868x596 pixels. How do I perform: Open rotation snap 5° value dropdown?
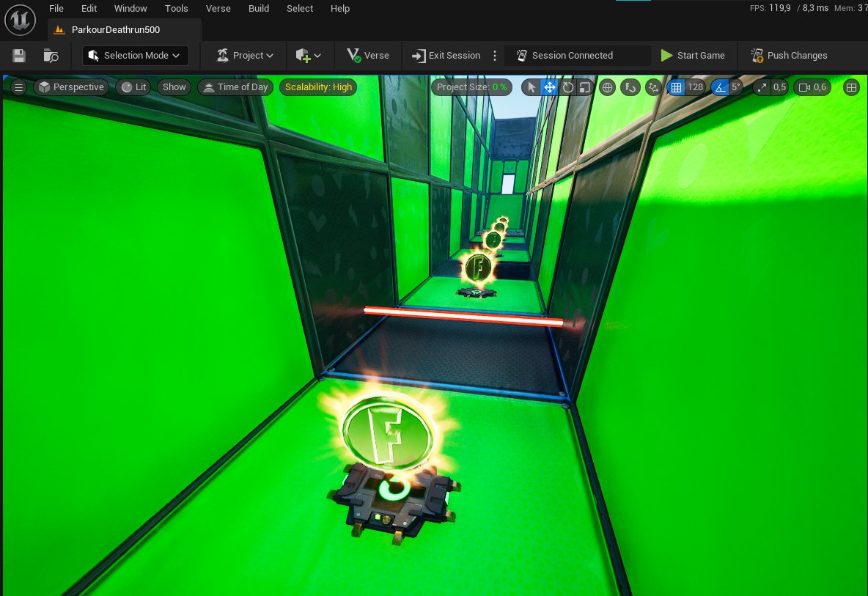pos(736,87)
